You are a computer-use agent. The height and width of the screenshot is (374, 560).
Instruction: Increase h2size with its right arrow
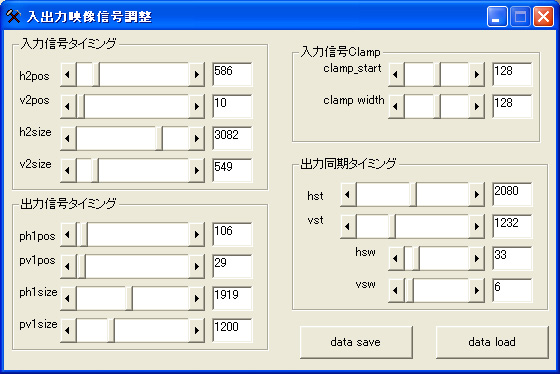coord(197,138)
